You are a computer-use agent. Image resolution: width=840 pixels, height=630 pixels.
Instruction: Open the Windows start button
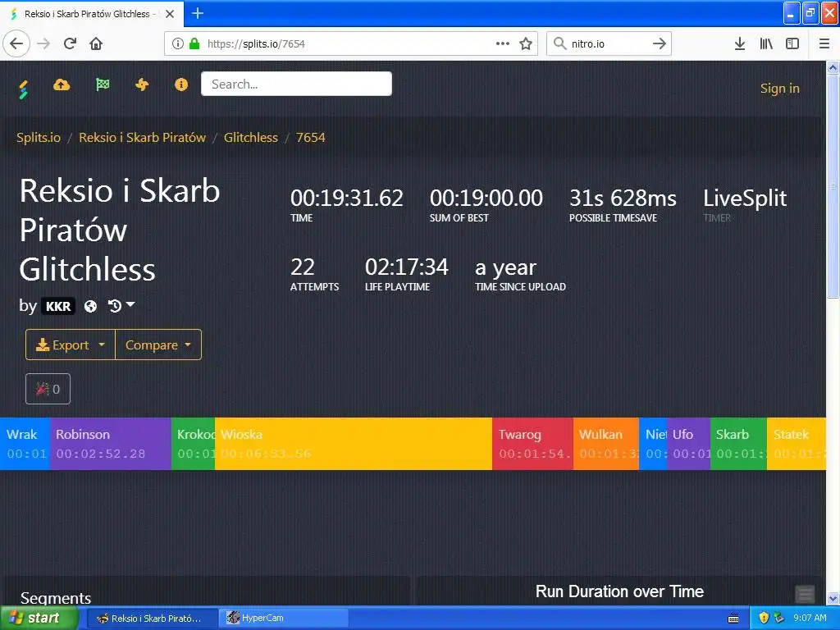(x=39, y=618)
